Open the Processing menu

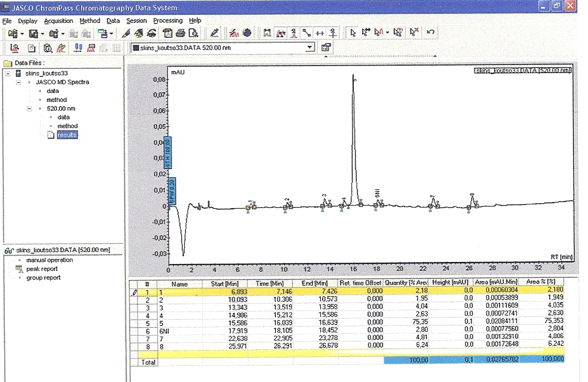click(168, 21)
